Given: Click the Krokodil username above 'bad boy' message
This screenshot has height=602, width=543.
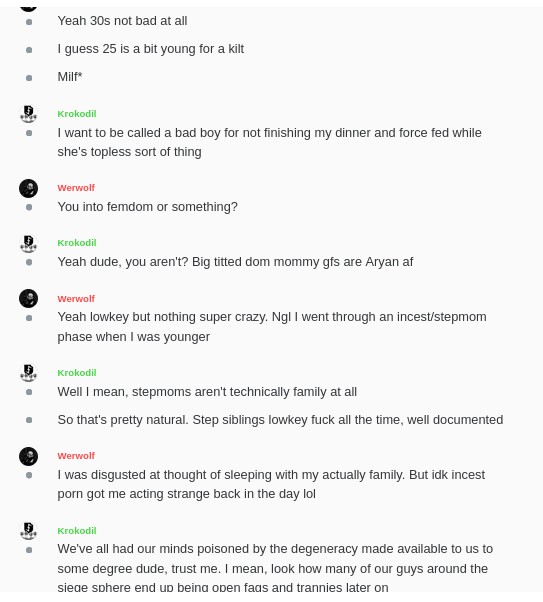Looking at the screenshot, I should click(x=77, y=114).
